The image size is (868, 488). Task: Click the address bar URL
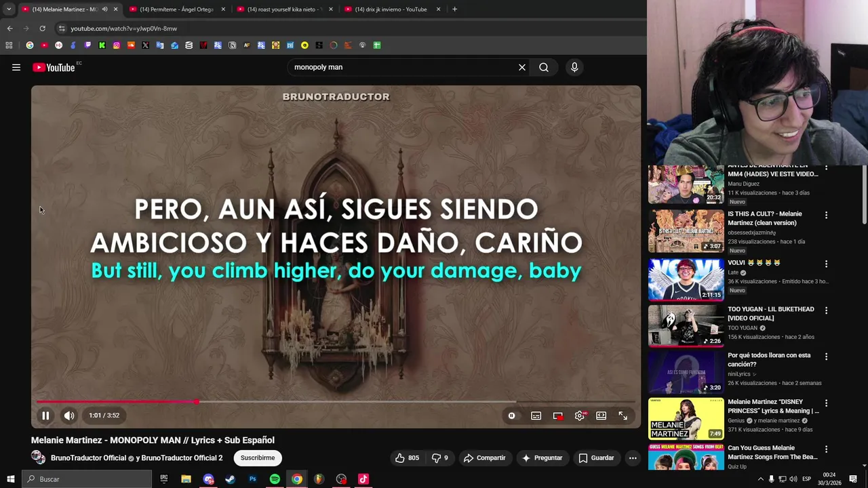[x=123, y=28]
